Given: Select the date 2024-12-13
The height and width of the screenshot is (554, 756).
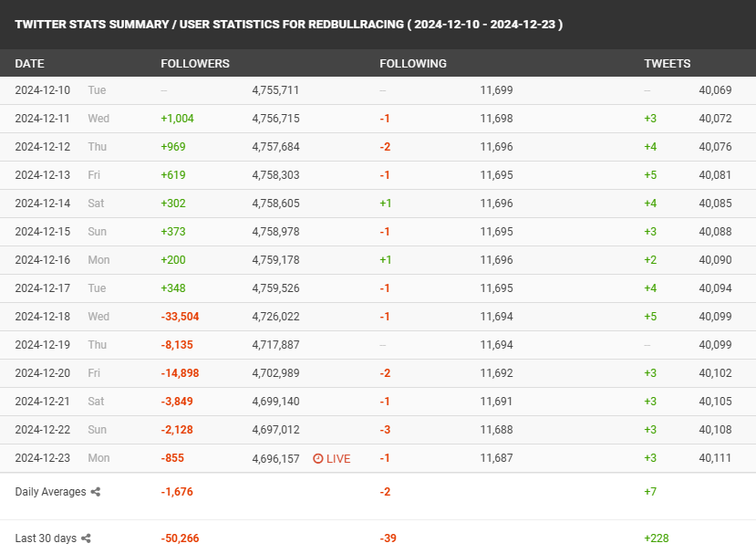Looking at the screenshot, I should coord(43,175).
